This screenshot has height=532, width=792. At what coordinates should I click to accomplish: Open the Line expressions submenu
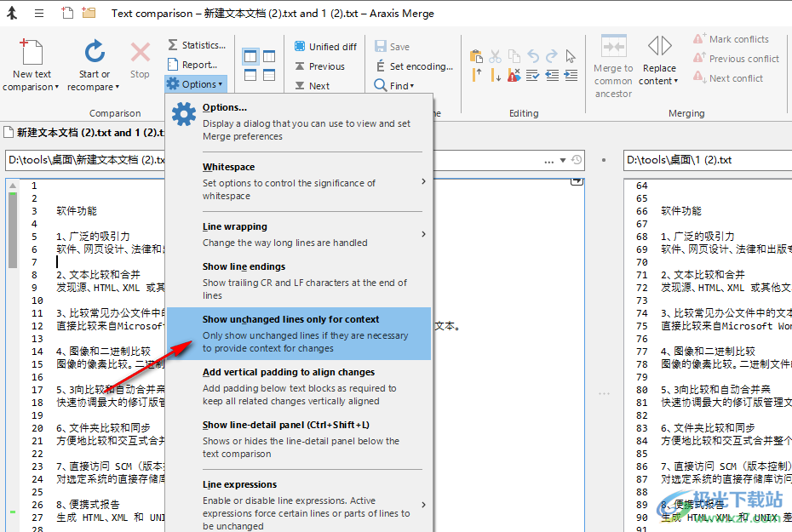(x=300, y=505)
